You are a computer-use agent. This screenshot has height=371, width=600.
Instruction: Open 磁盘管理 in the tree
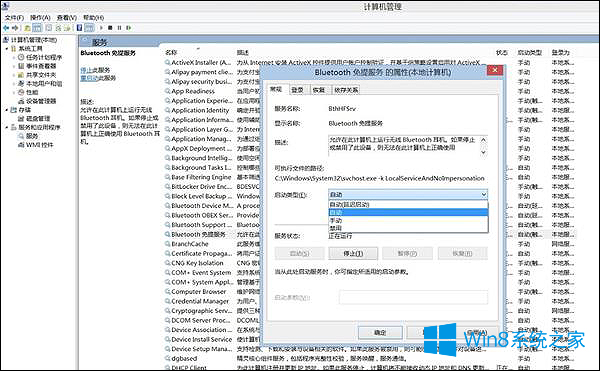click(x=38, y=119)
